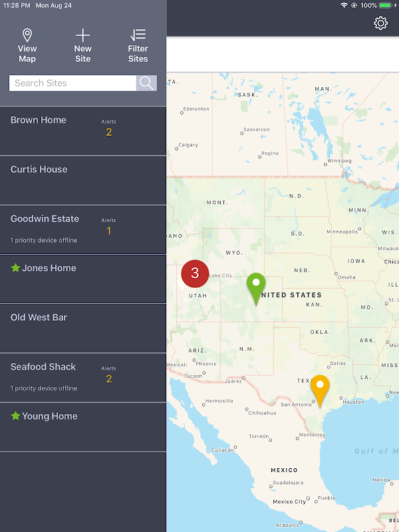Viewport: 399px width, 532px height.
Task: Tap the battery indicator in status bar
Action: [x=386, y=5]
